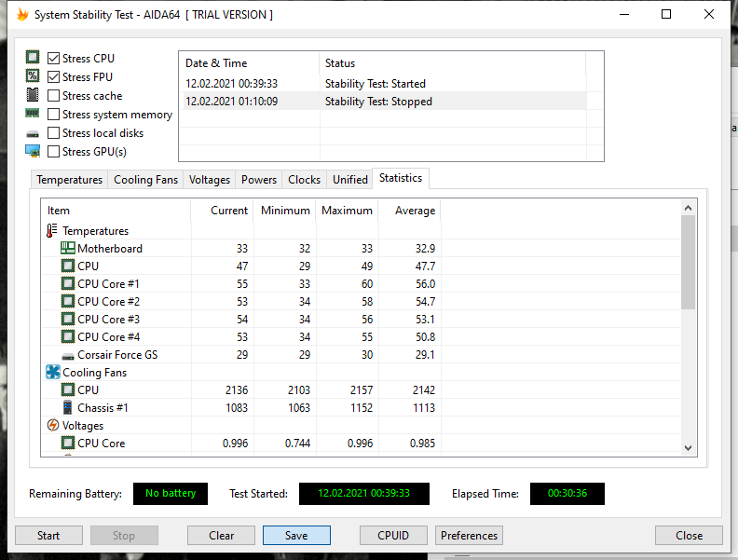Click the Stop button
The image size is (738, 560).
pyautogui.click(x=124, y=536)
